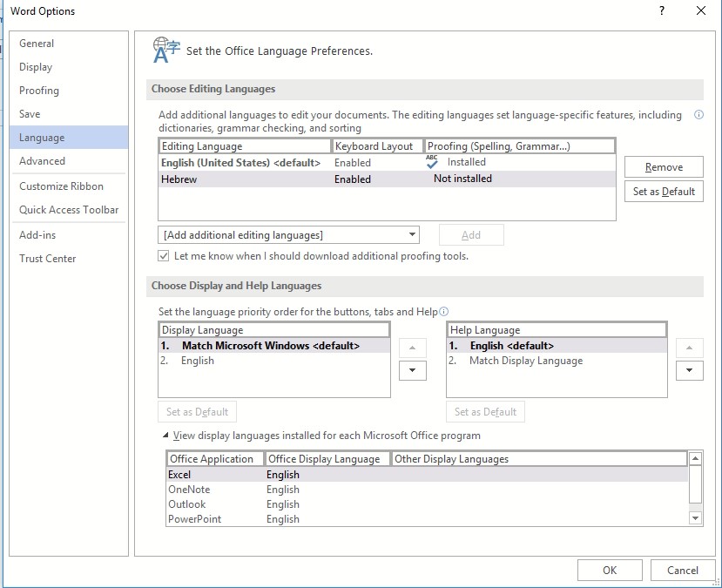Screen dimensions: 722x588
Task: Select the PowerPoint row in applications table
Action: tap(427, 518)
